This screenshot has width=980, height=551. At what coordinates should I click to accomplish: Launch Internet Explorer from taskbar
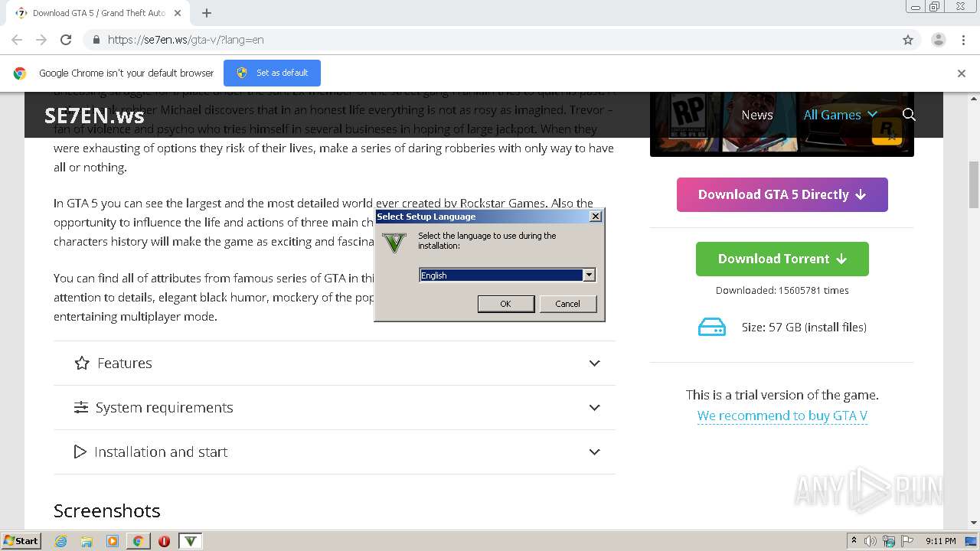click(61, 541)
